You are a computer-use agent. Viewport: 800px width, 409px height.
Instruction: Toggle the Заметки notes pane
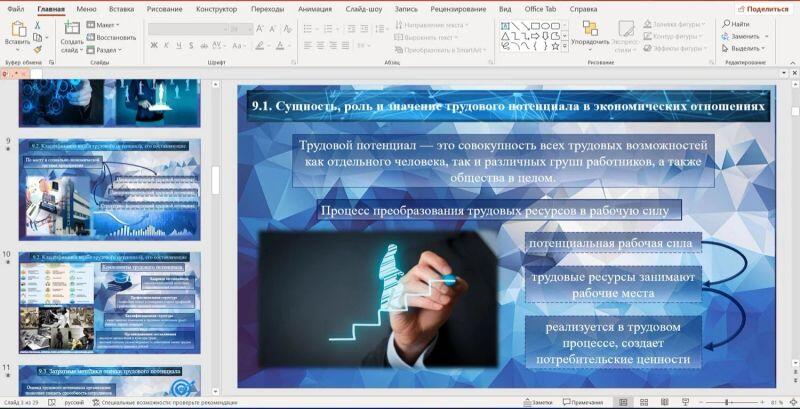coord(537,402)
